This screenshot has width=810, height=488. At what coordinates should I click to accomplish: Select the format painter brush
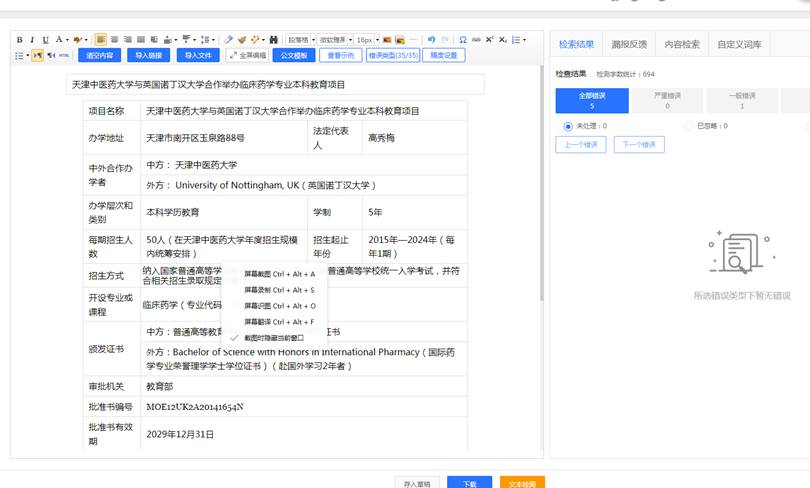pos(242,40)
